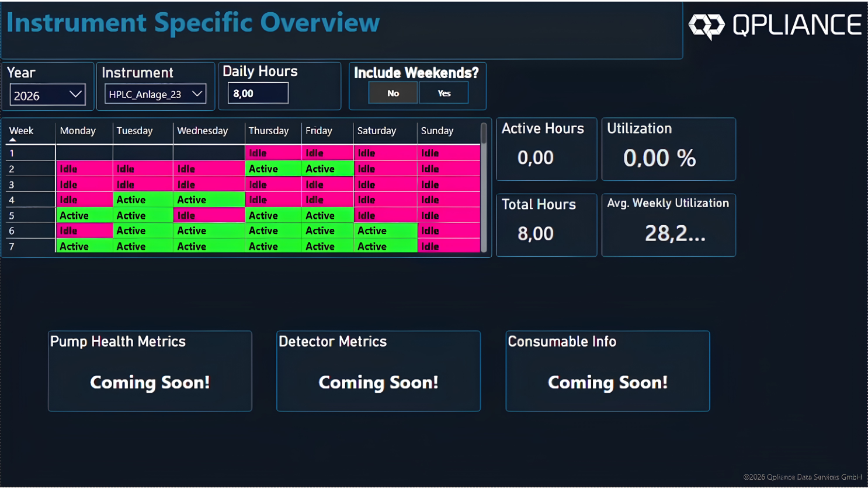Image resolution: width=868 pixels, height=489 pixels.
Task: Click the Week 2 Thursday Active cell
Action: click(273, 169)
